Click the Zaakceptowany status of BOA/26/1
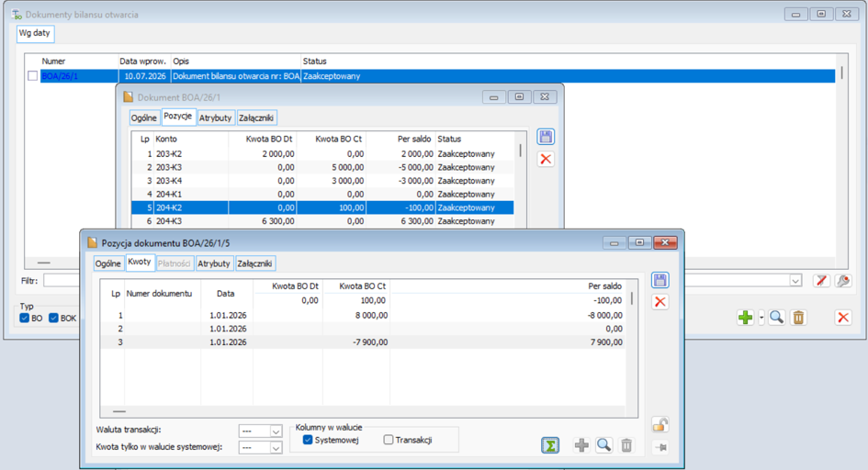This screenshot has width=868, height=470. click(x=332, y=76)
